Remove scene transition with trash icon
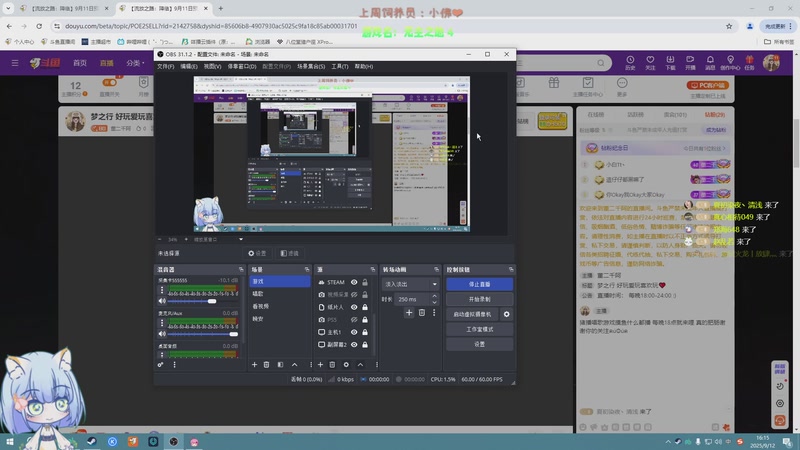 (421, 312)
